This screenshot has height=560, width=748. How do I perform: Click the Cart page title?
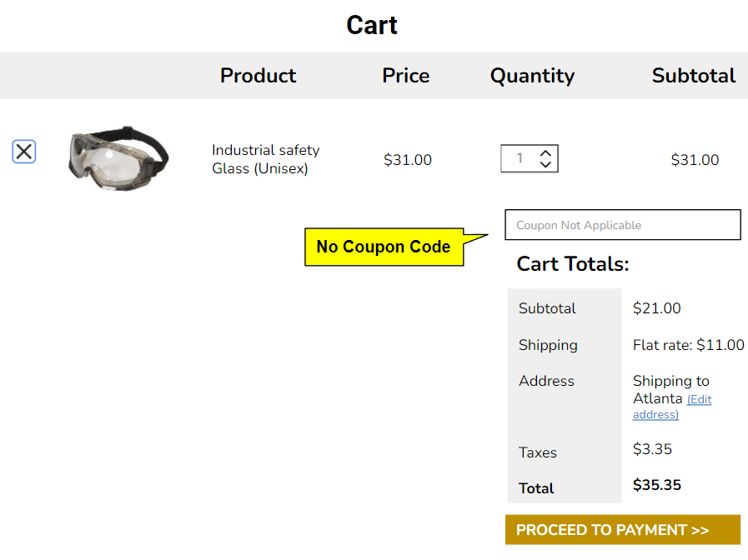[x=372, y=25]
